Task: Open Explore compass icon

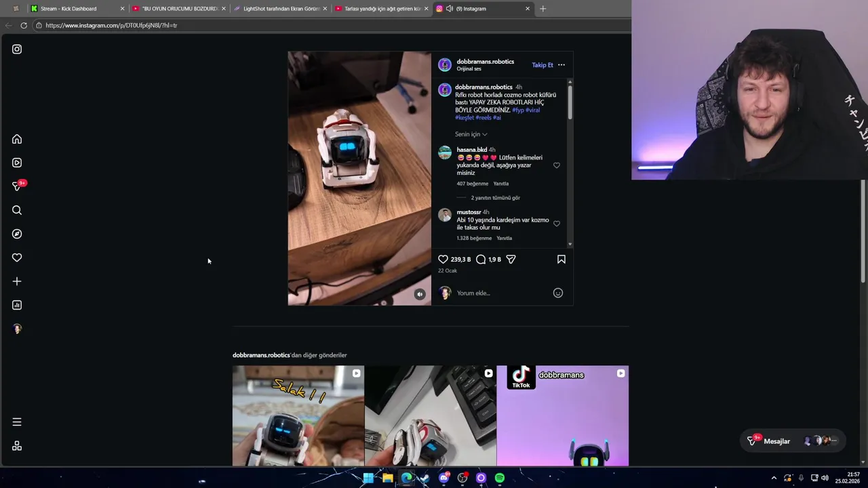Action: pos(17,234)
